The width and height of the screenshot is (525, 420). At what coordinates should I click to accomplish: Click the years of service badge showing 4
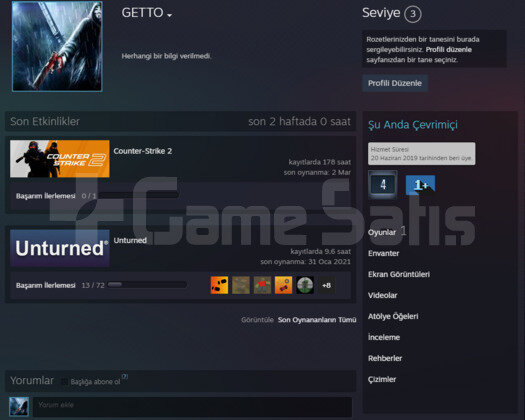tap(383, 184)
